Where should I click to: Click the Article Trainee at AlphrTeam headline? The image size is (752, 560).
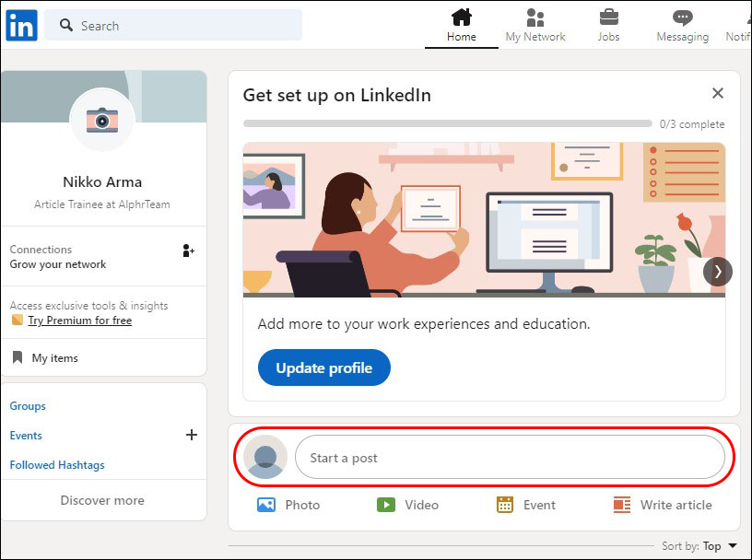[x=102, y=204]
